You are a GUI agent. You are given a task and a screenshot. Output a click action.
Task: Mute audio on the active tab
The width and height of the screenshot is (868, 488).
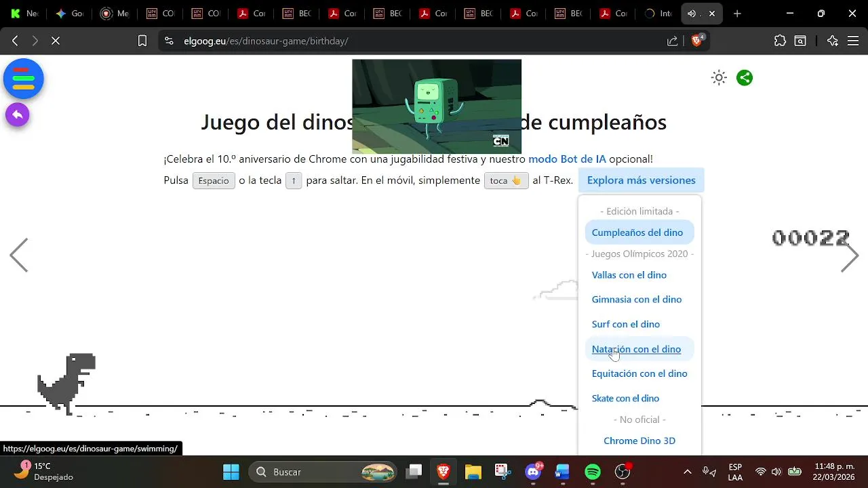pyautogui.click(x=692, y=14)
